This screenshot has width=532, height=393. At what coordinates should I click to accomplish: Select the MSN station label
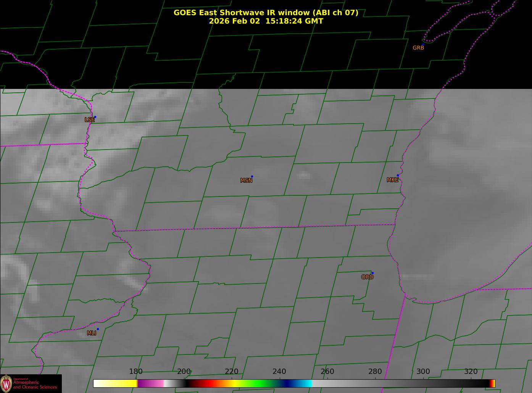(x=246, y=180)
